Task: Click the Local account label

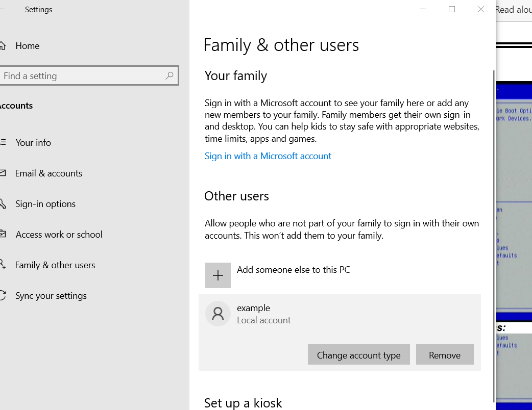Action: tap(263, 320)
